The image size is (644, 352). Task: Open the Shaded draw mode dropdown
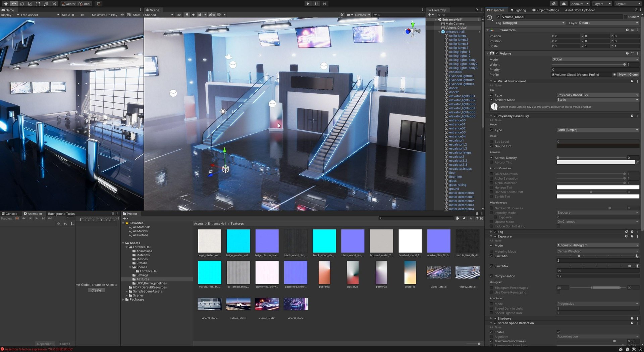pyautogui.click(x=159, y=15)
